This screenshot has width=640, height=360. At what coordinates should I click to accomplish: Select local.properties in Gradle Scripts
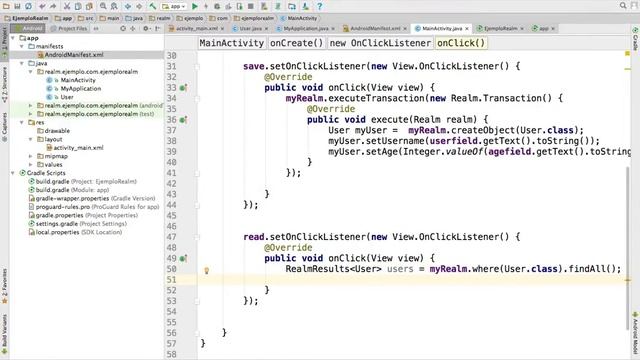(75, 232)
